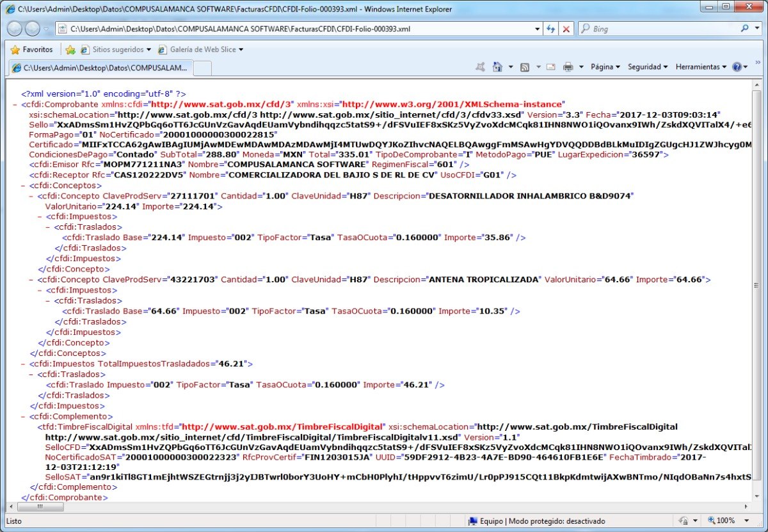Open the Feeds dropdown arrow

[537, 67]
